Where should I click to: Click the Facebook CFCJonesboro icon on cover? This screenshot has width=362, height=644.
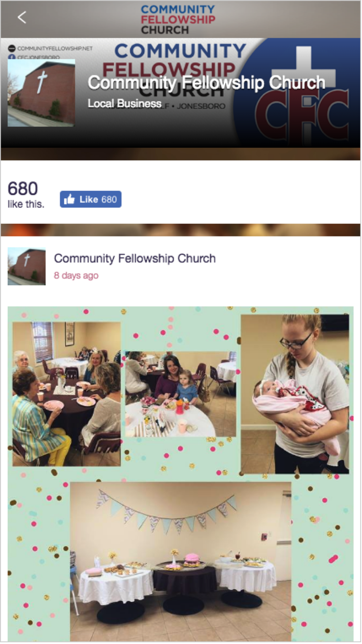tap(12, 57)
